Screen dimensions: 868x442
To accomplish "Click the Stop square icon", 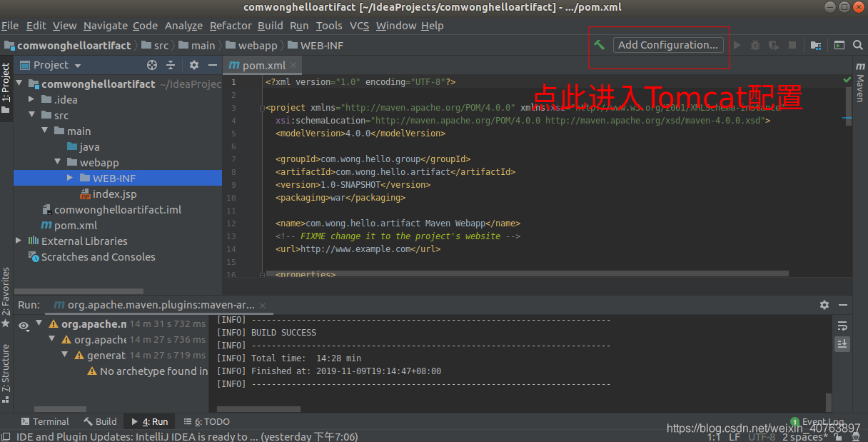I will [792, 45].
